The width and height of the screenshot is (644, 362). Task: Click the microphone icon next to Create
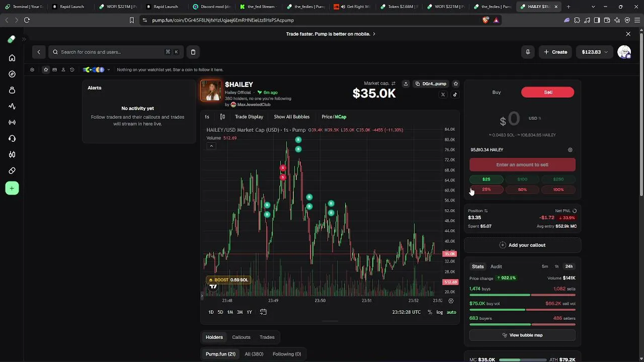[x=528, y=52]
